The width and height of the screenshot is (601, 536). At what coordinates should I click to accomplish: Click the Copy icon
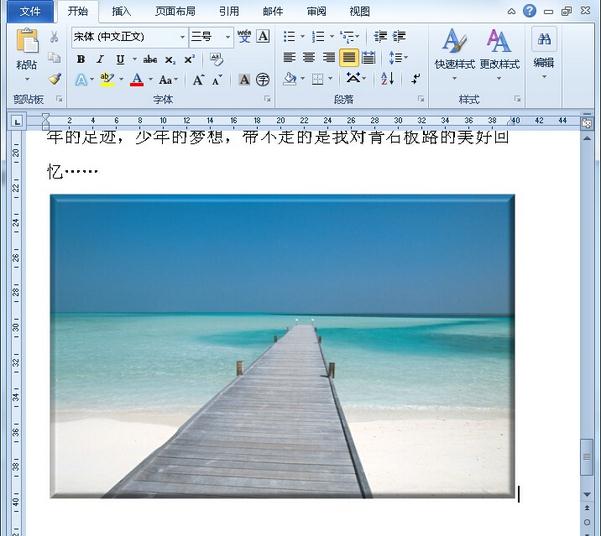[x=54, y=58]
